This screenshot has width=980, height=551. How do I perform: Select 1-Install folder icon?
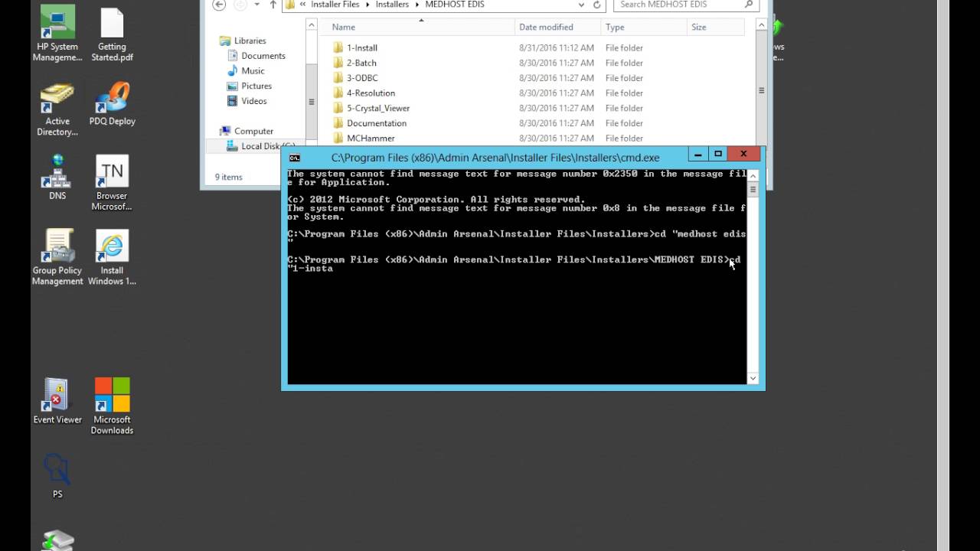point(339,47)
